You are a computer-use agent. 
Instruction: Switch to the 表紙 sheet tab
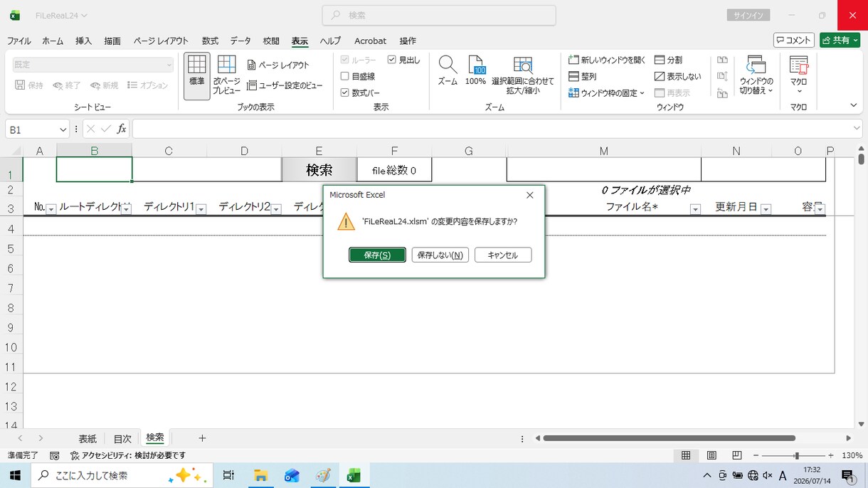[x=88, y=438]
